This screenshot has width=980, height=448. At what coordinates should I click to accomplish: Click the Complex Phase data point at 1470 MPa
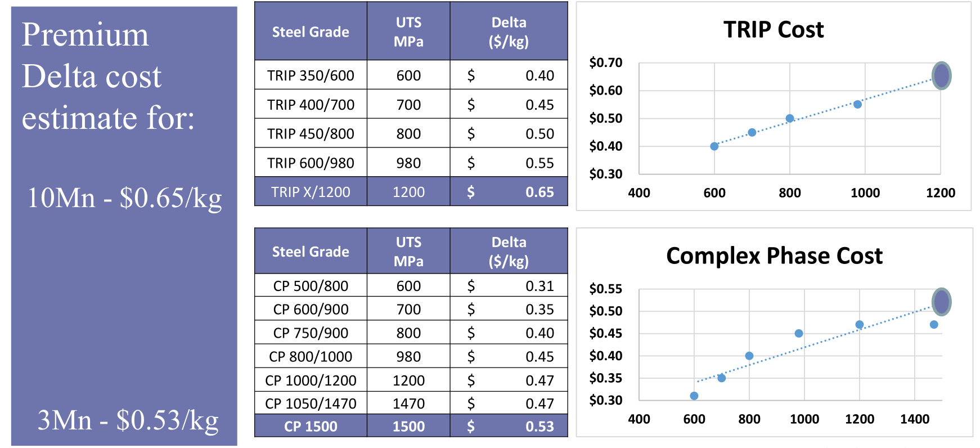click(934, 325)
